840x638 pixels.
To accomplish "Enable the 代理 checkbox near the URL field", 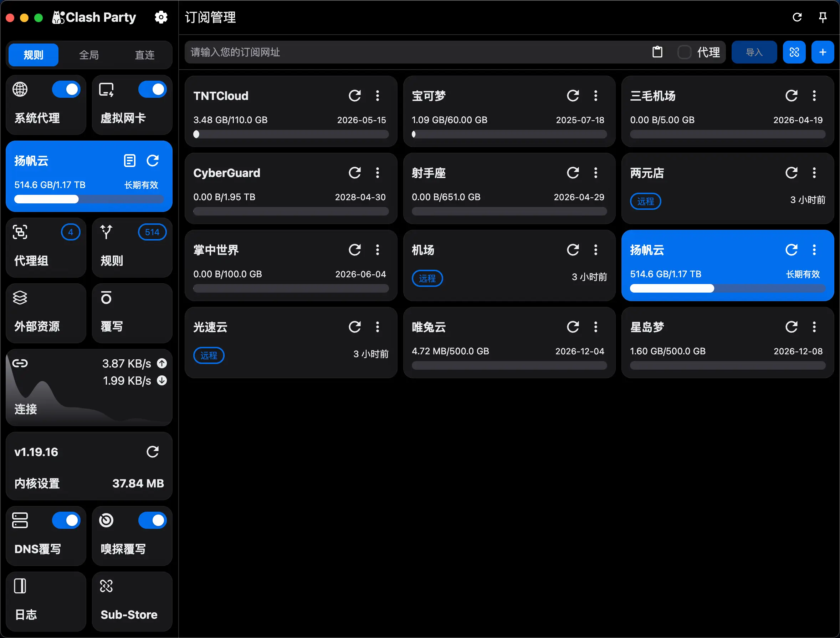I will [x=684, y=52].
